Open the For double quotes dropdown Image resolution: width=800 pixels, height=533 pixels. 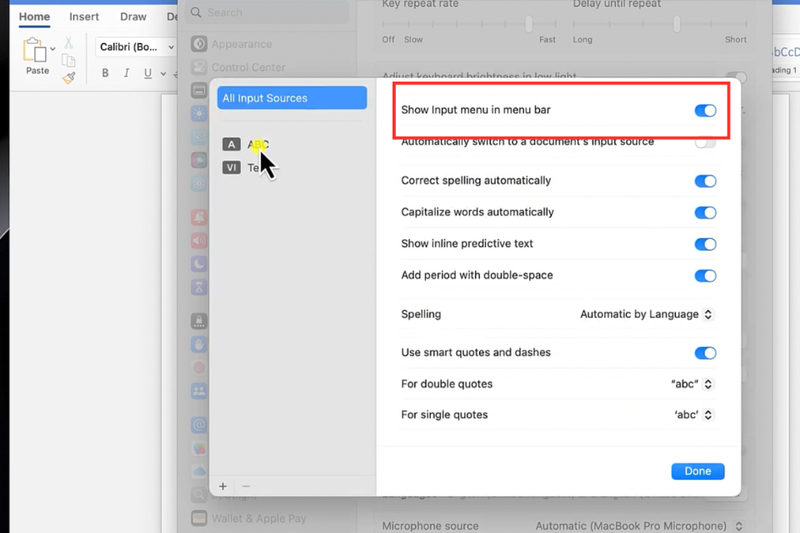click(x=691, y=384)
